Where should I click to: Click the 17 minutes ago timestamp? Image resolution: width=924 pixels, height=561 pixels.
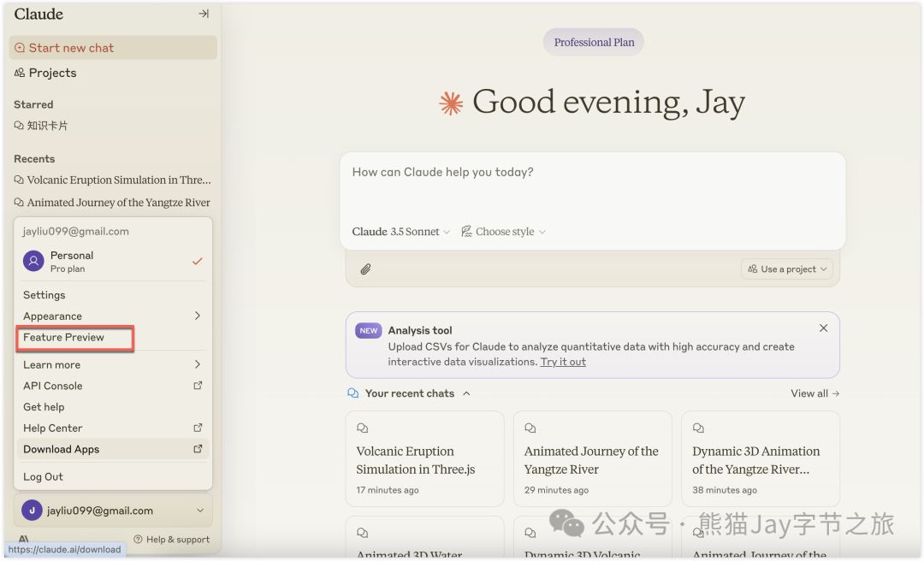coord(388,490)
